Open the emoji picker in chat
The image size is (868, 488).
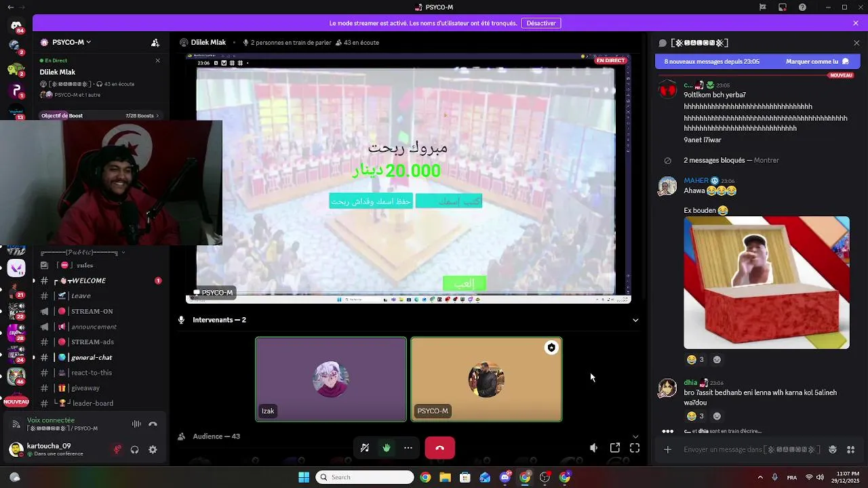click(x=833, y=449)
